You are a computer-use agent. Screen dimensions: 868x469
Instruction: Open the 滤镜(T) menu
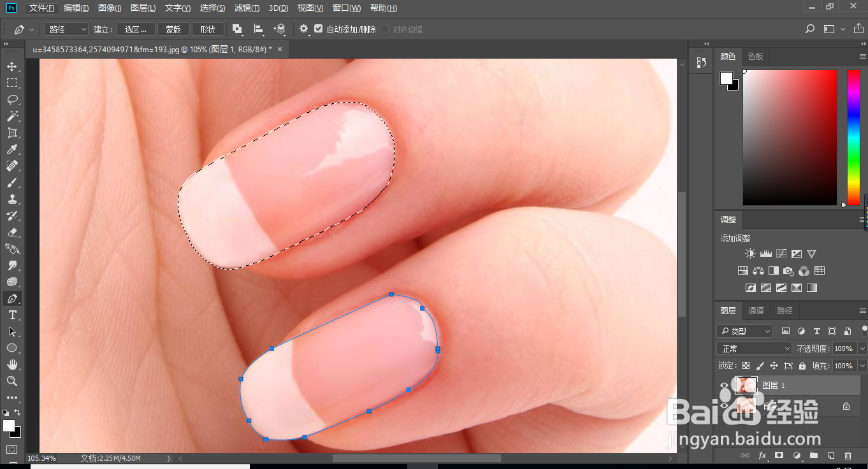click(247, 8)
